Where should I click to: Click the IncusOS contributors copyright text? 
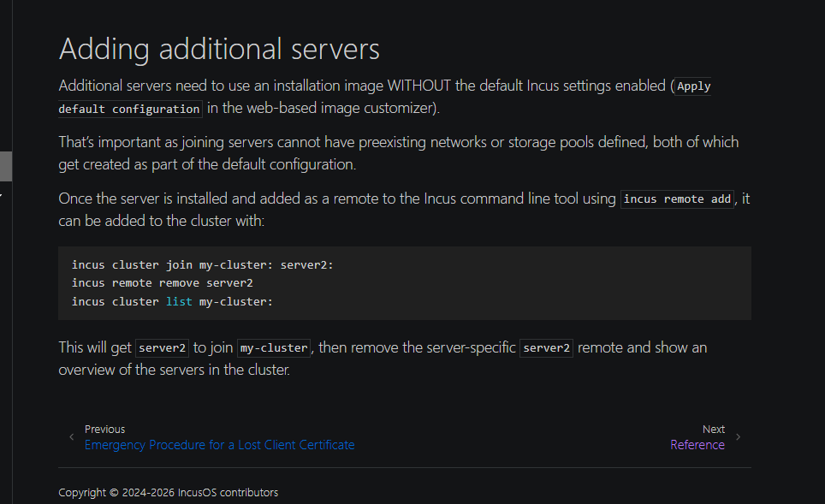coord(168,493)
